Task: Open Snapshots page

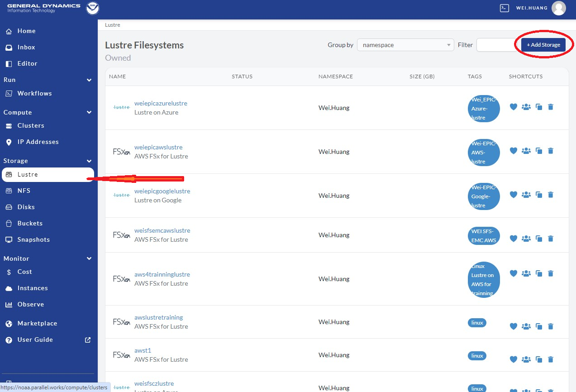Action: [x=33, y=239]
